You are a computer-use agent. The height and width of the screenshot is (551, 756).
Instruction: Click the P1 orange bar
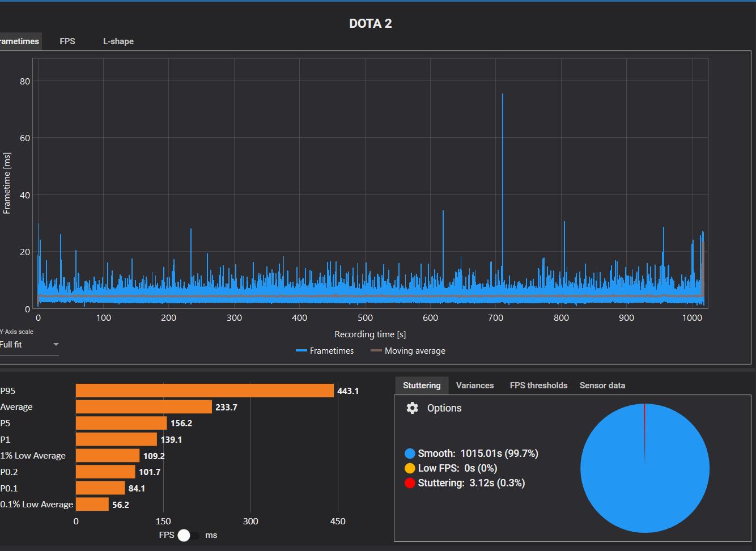pos(116,439)
